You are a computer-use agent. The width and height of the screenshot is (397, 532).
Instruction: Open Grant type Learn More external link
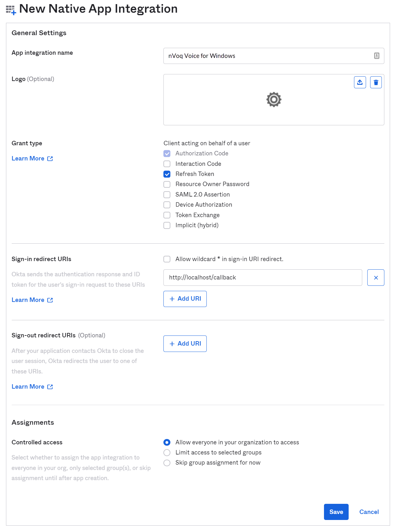coord(28,158)
